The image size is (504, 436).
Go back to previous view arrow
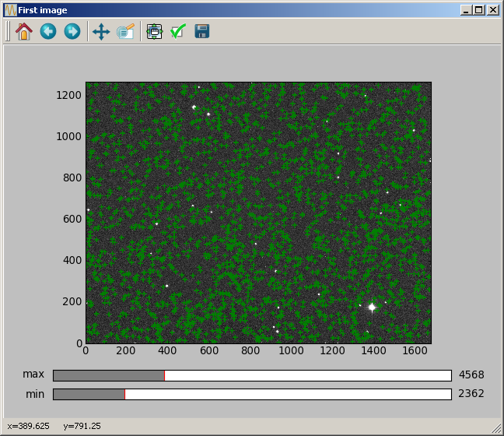point(48,32)
